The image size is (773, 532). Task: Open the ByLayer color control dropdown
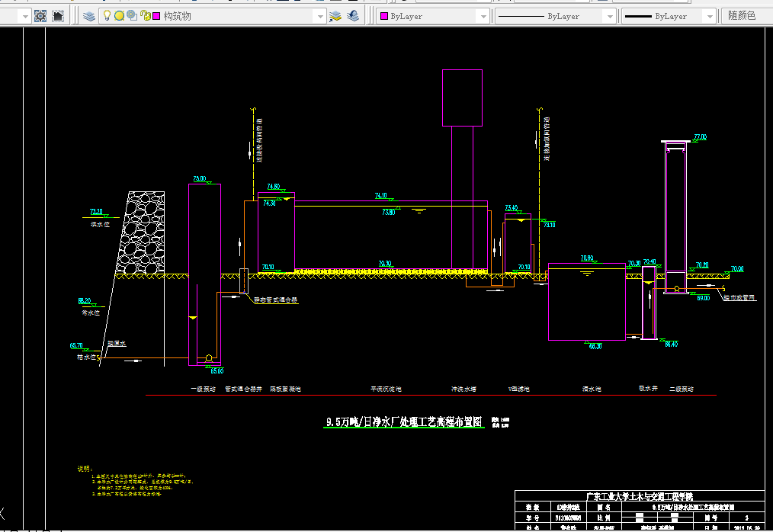pyautogui.click(x=483, y=17)
